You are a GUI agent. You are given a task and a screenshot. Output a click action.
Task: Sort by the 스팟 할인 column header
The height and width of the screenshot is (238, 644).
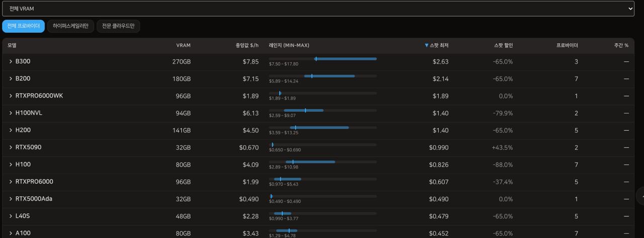click(x=503, y=45)
